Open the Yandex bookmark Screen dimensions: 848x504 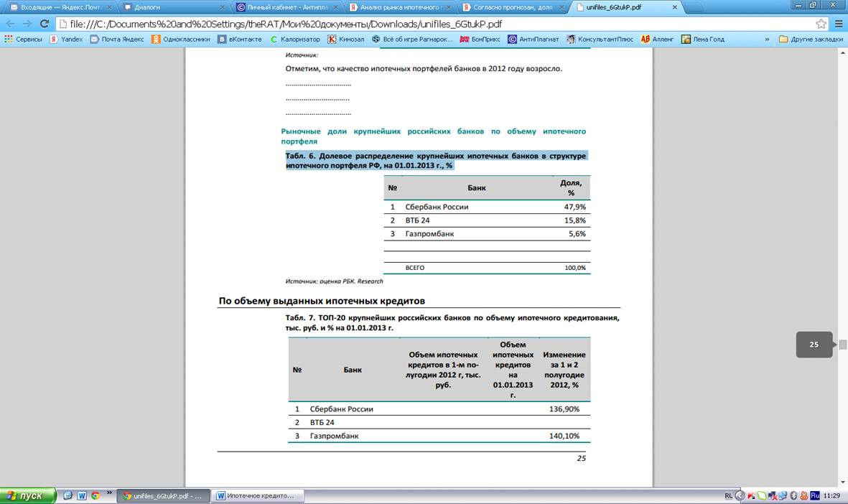pos(66,39)
